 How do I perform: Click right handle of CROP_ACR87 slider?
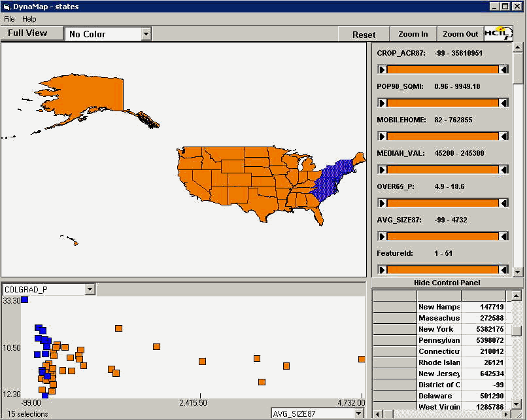(503, 69)
